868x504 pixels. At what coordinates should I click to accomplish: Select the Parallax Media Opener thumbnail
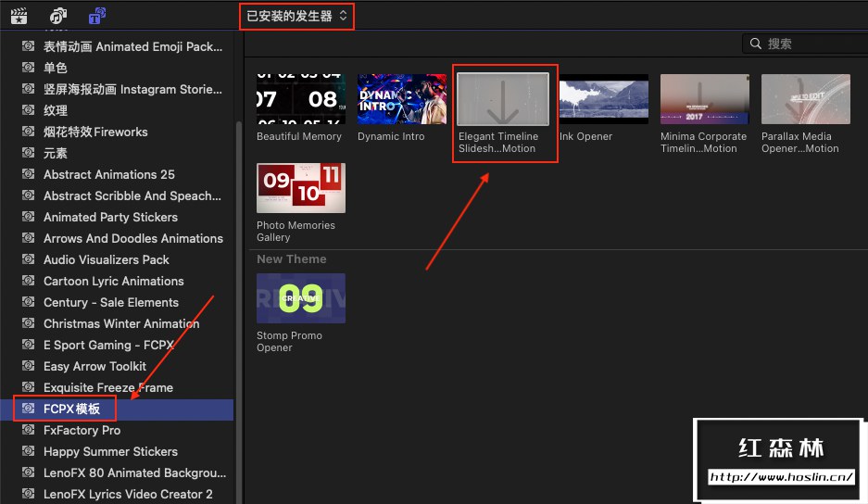coord(805,99)
